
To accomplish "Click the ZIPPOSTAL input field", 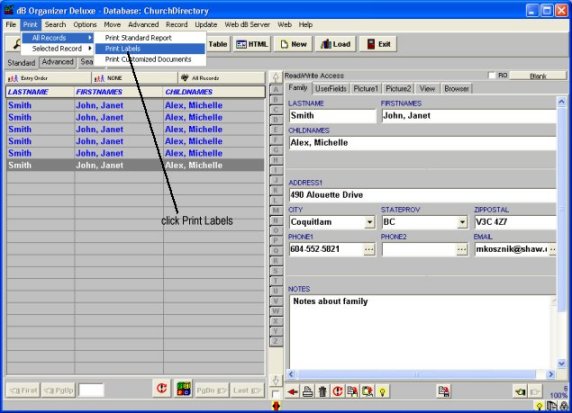I will click(515, 222).
